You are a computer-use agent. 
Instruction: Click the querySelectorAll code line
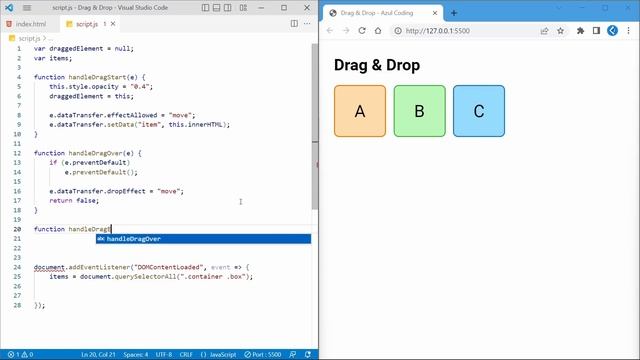point(151,277)
